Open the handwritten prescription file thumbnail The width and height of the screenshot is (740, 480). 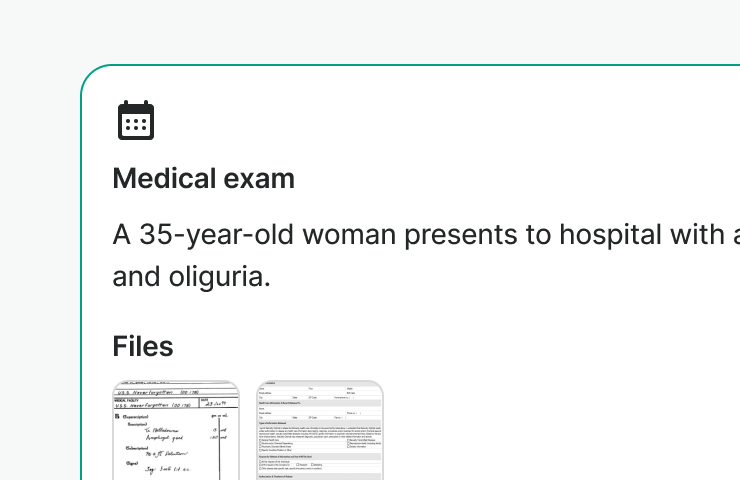[176, 430]
